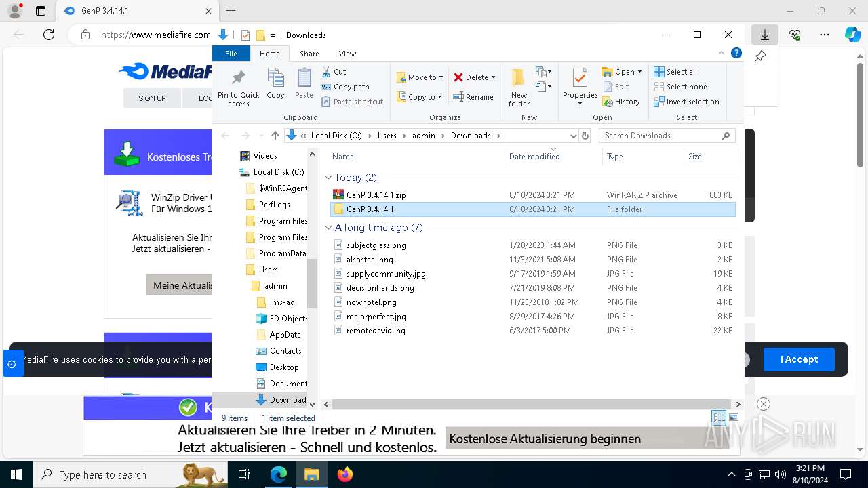Select subjectglass.png file
Viewport: 868px width, 488px height.
pyautogui.click(x=376, y=245)
